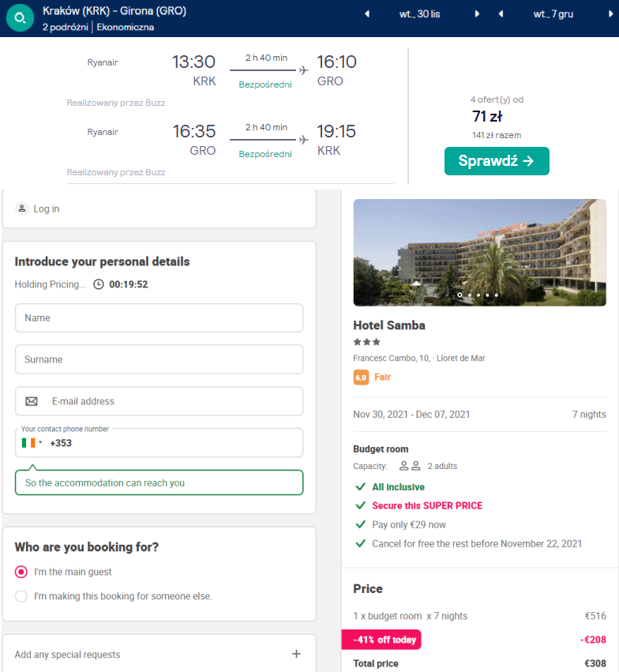The image size is (619, 672).
Task: Click the green search magnifier icon
Action: (x=20, y=17)
